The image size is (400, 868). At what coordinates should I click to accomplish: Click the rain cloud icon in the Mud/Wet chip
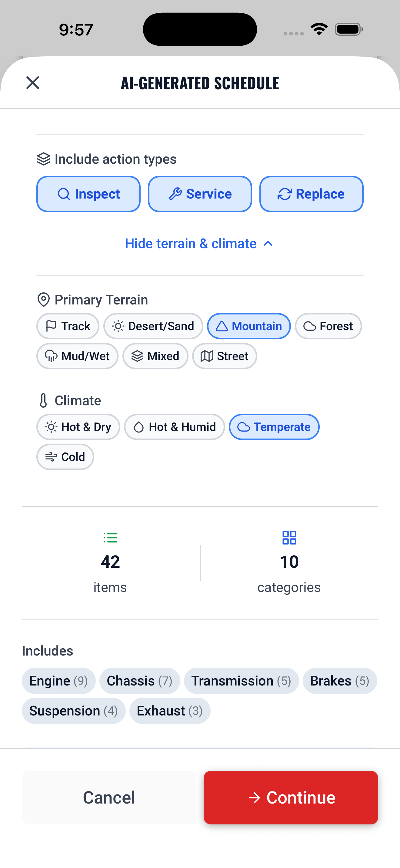pos(51,356)
